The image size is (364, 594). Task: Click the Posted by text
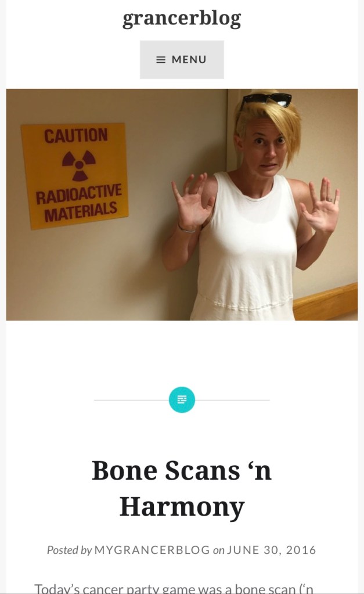tap(69, 550)
